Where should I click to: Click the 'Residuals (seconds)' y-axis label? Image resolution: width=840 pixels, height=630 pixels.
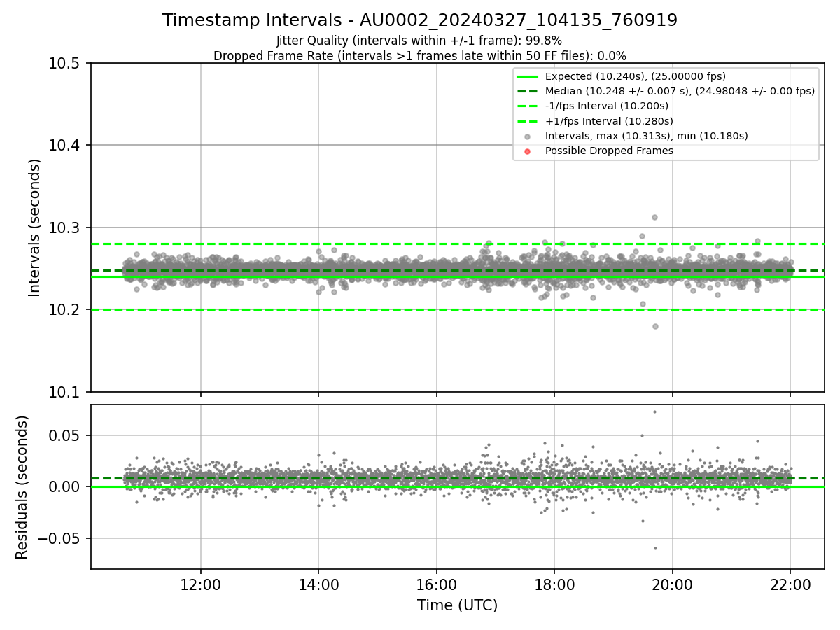[x=22, y=487]
